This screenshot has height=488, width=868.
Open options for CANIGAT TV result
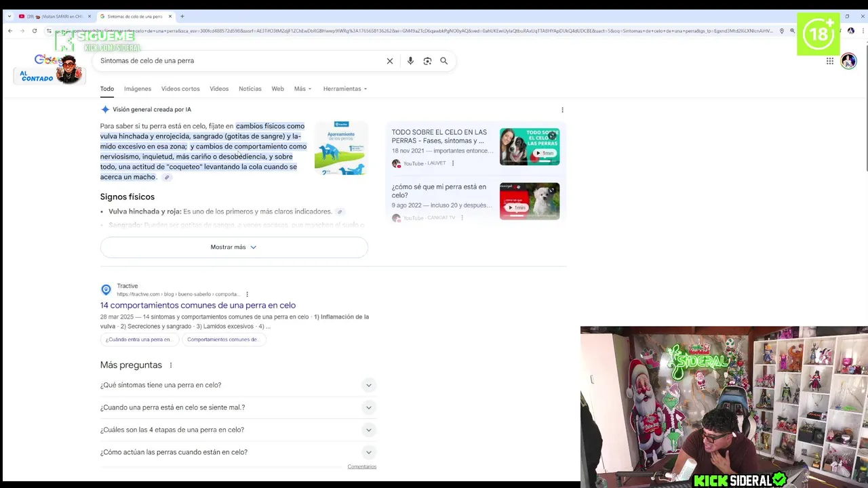(x=462, y=218)
